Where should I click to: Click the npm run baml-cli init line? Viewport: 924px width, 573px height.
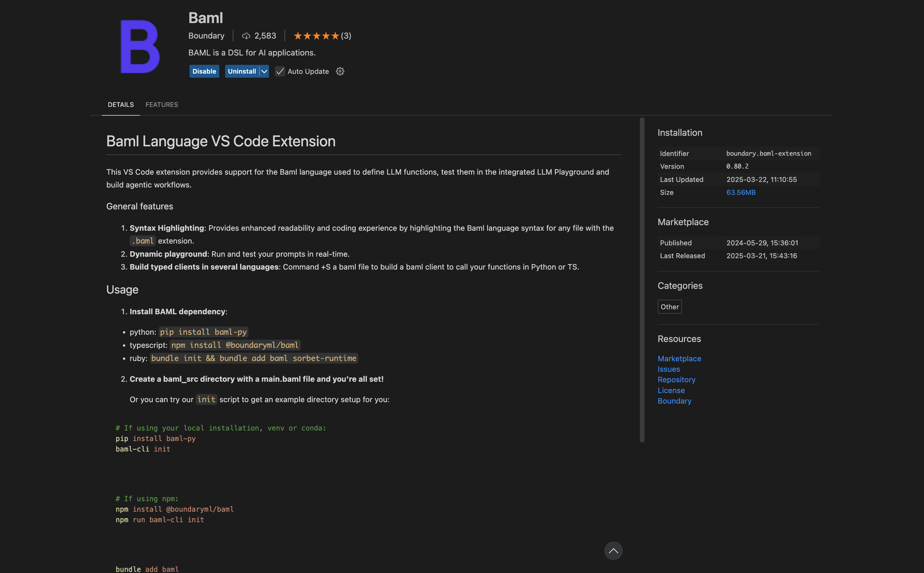click(x=160, y=520)
